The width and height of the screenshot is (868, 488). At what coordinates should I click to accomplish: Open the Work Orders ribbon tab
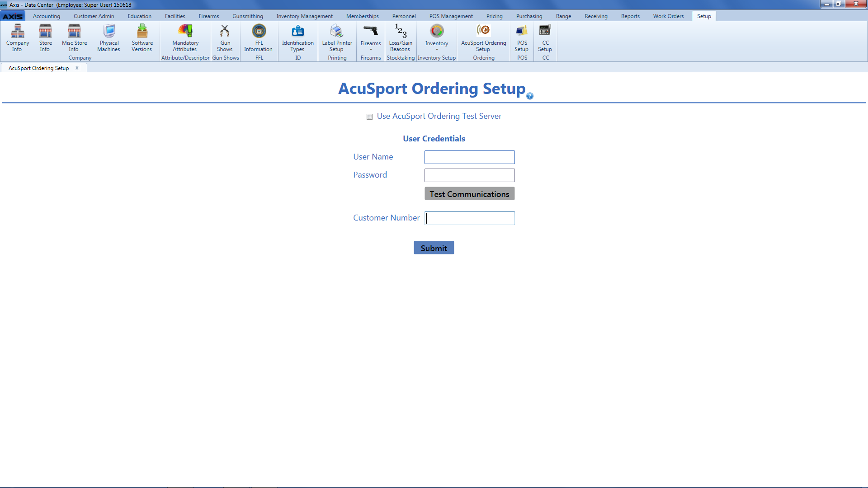[668, 16]
